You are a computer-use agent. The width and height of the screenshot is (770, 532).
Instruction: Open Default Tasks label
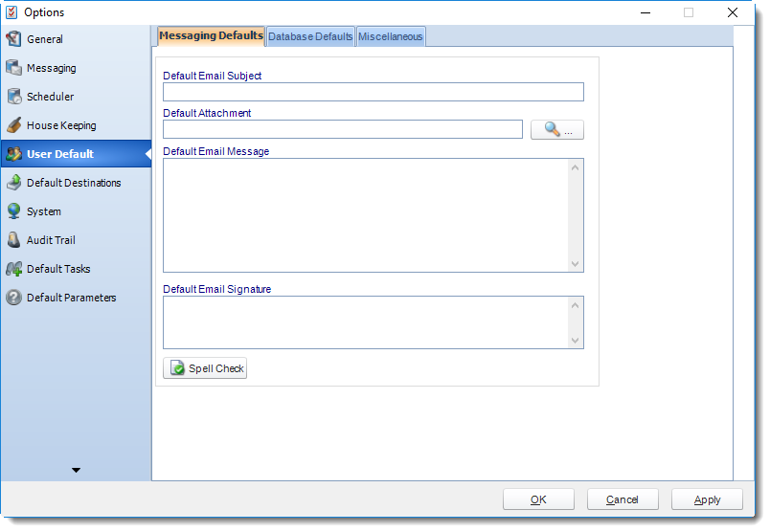(x=58, y=269)
